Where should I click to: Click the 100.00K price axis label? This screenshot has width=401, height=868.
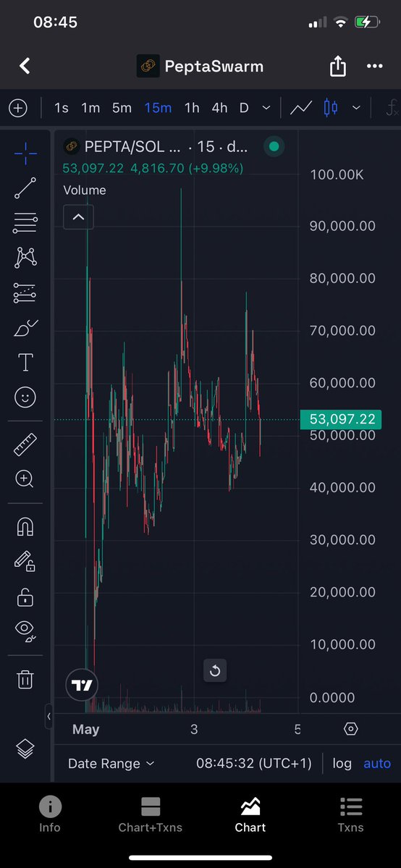click(337, 175)
